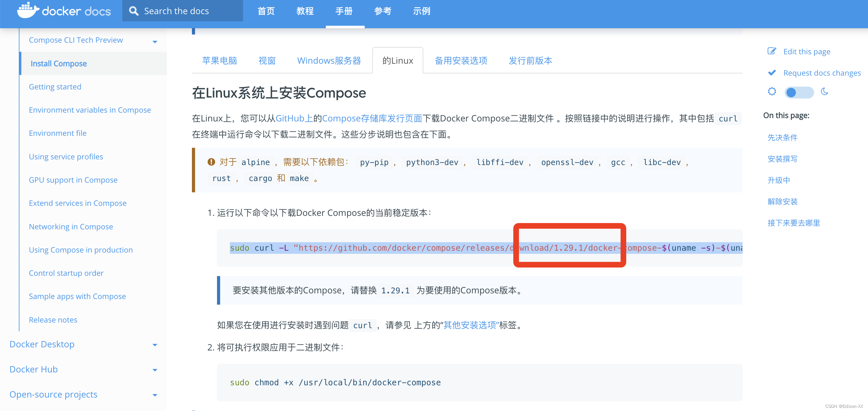Open the 参考 navigation item
The image size is (868, 411).
click(x=383, y=11)
